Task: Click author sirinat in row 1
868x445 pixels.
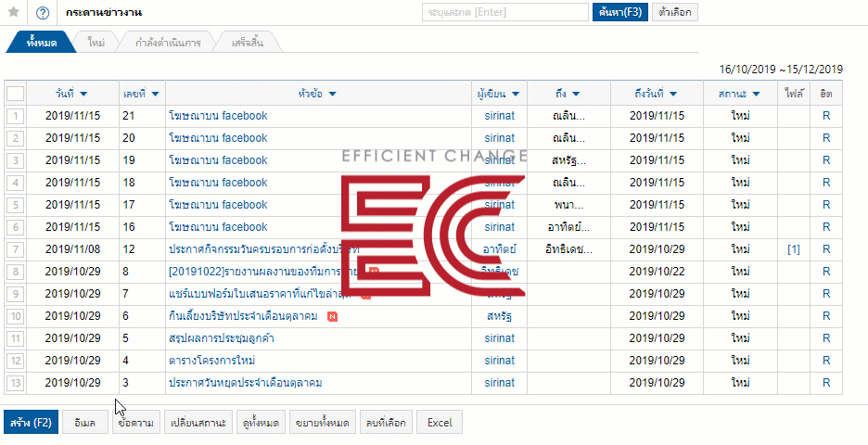Action: [499, 116]
